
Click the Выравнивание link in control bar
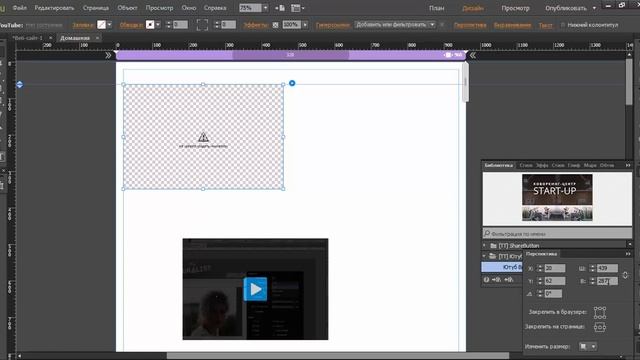(512, 25)
